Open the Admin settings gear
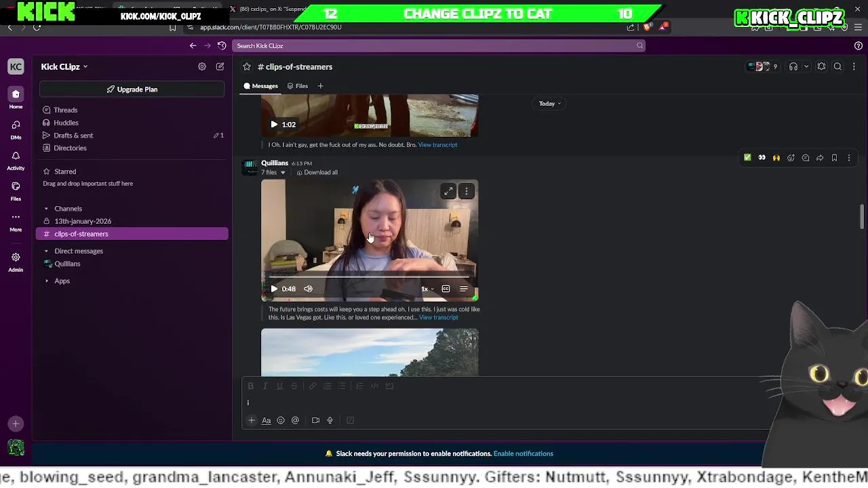The width and height of the screenshot is (868, 488). pyautogui.click(x=16, y=261)
